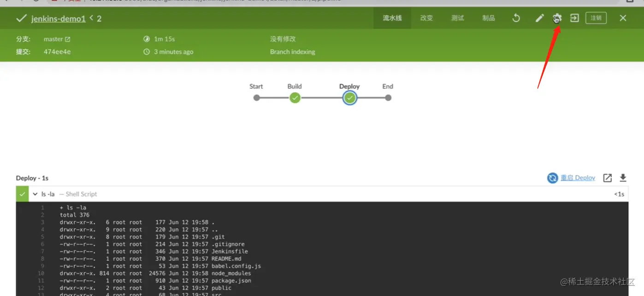Click the — Shell Script step label

[x=78, y=194]
